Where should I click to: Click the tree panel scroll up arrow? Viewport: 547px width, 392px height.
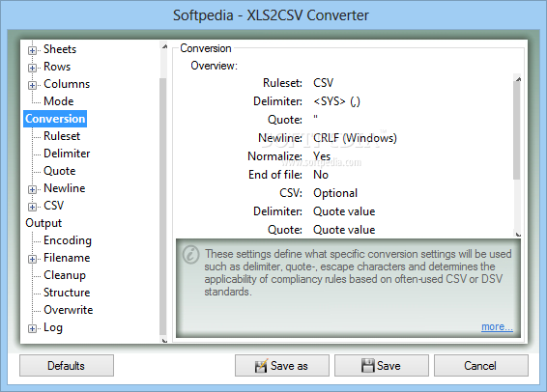point(164,46)
